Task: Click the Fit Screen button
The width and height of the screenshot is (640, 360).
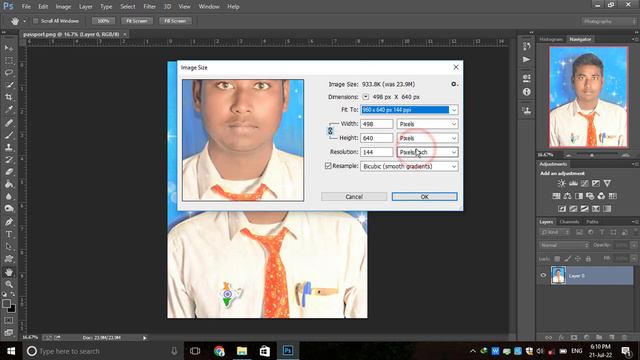Action: pos(137,21)
